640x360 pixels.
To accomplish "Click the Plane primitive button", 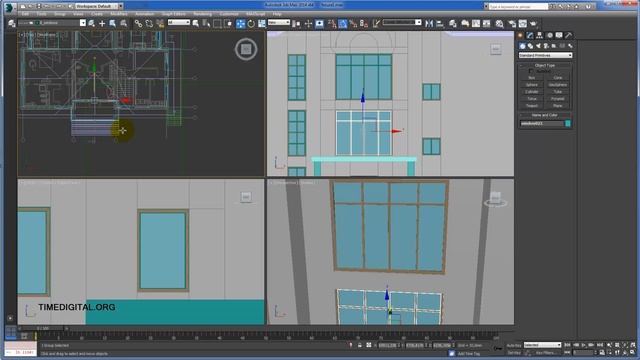I will (x=558, y=105).
